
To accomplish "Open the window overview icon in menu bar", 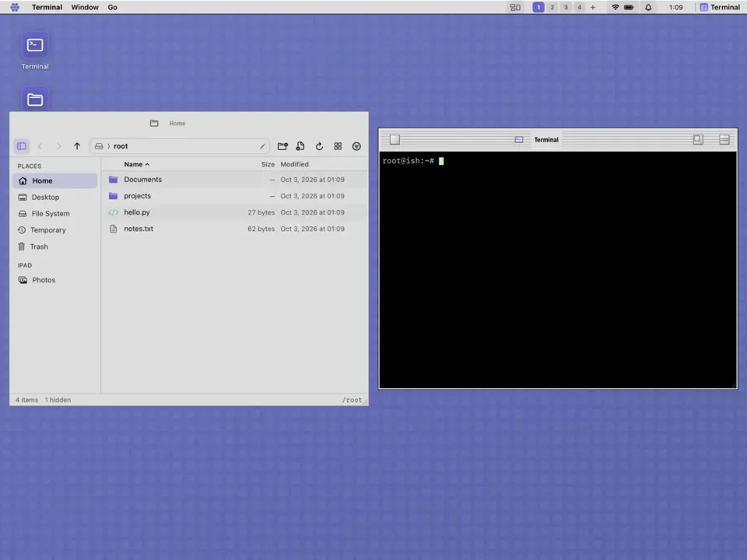I will pyautogui.click(x=515, y=7).
